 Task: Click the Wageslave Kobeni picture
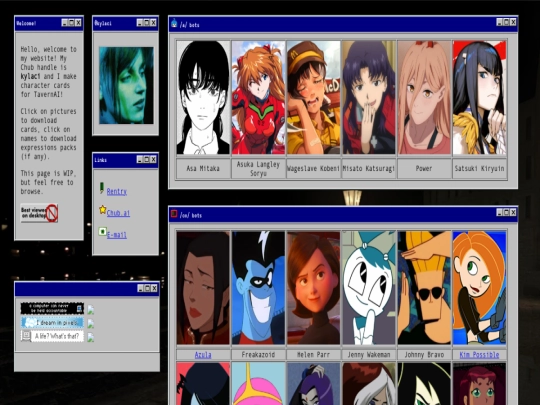313,97
